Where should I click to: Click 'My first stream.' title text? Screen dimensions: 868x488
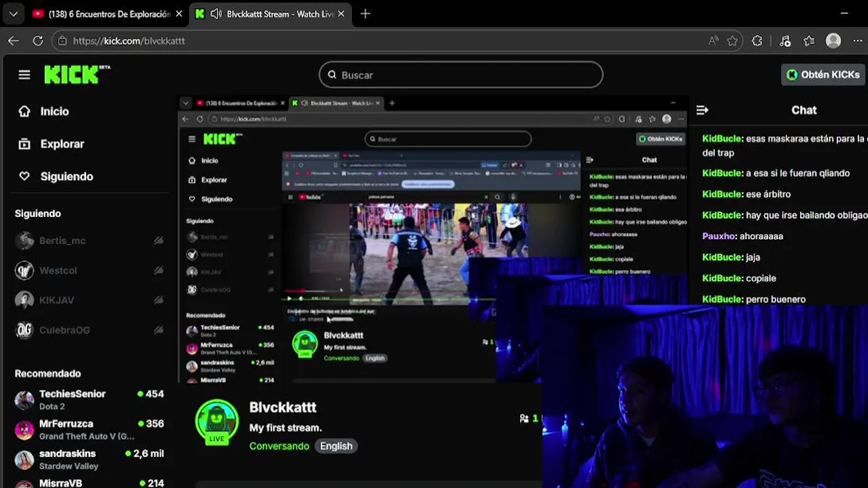tap(285, 428)
